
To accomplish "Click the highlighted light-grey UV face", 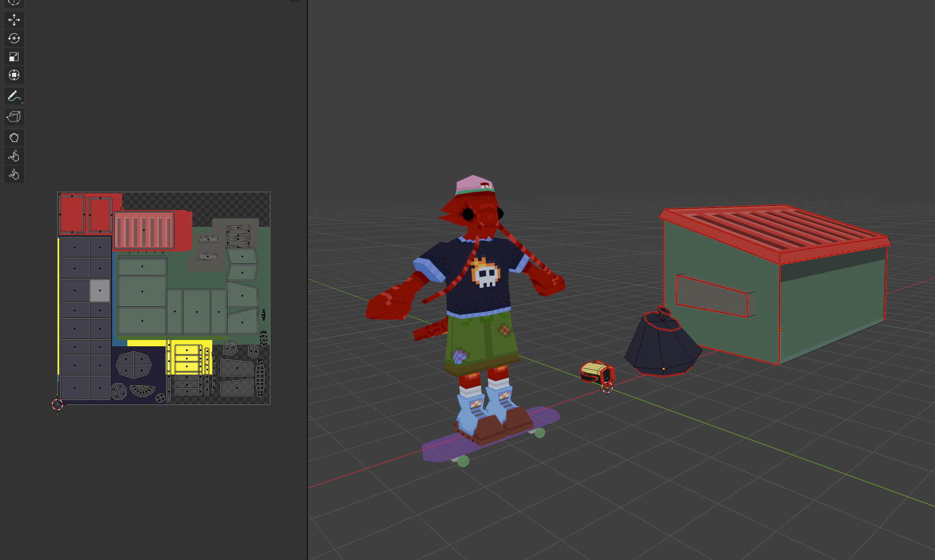I will [100, 291].
